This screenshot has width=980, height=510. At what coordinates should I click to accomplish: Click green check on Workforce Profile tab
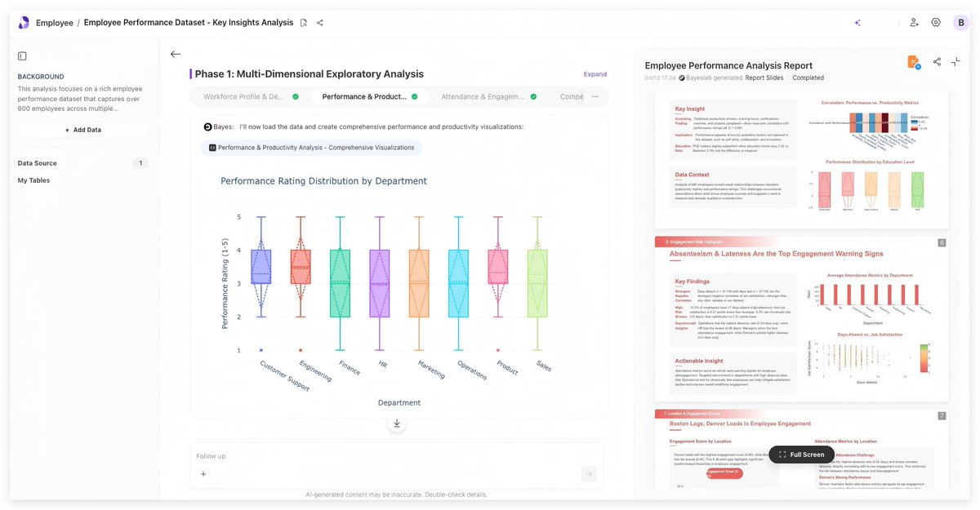[x=296, y=96]
